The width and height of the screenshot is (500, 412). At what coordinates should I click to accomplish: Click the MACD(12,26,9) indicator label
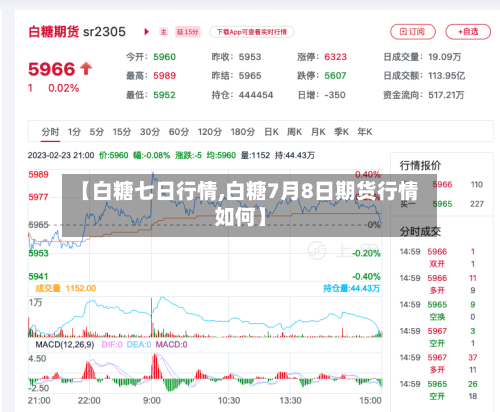(65, 344)
